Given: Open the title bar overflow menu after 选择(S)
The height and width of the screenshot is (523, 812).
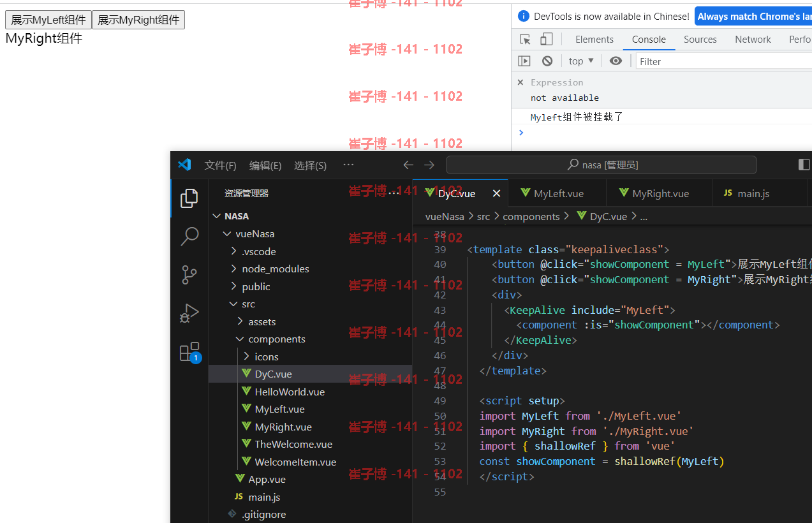Looking at the screenshot, I should 348,165.
